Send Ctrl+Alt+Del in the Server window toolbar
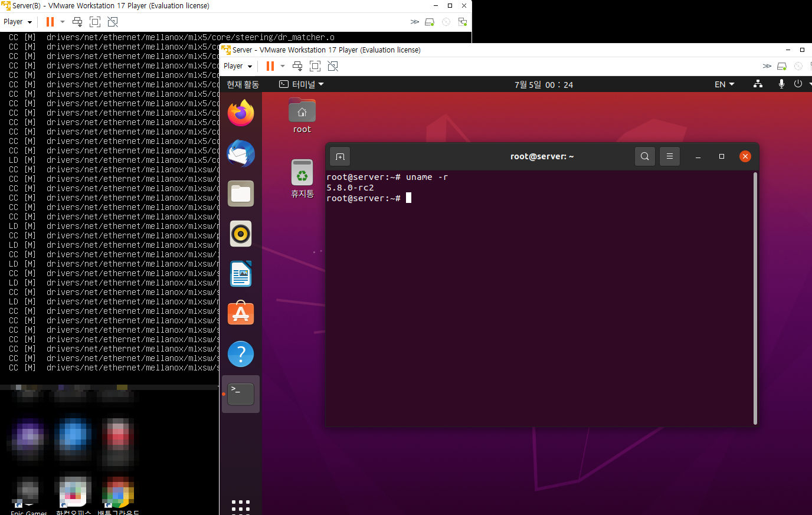Screen dimensions: 812x515 tap(297, 66)
